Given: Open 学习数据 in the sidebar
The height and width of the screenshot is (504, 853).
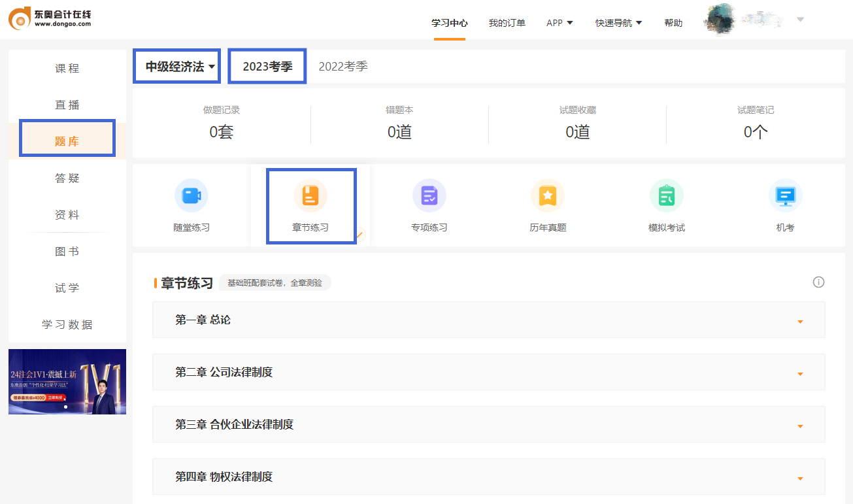Looking at the screenshot, I should click(x=67, y=325).
